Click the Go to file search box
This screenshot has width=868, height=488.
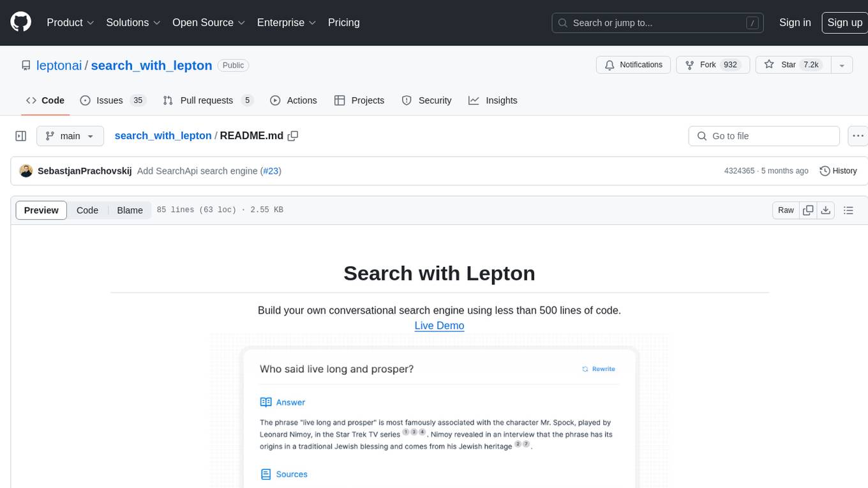click(x=764, y=136)
